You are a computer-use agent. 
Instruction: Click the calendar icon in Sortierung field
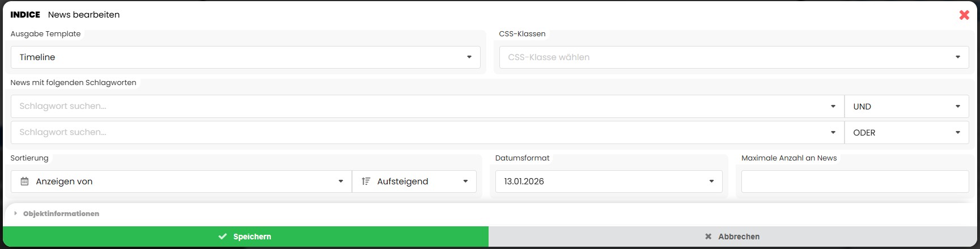24,182
